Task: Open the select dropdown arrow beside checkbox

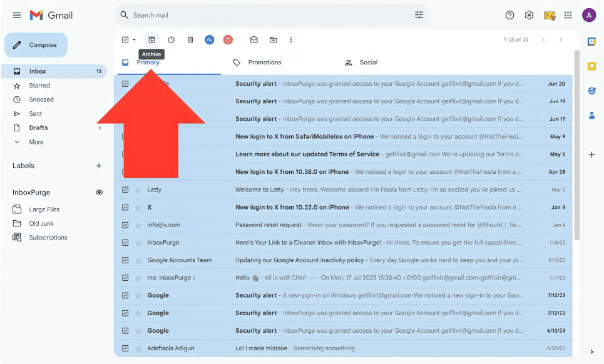Action: pos(134,39)
